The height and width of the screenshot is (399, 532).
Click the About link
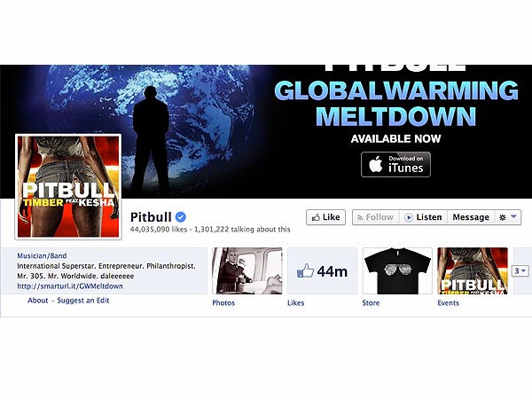(37, 301)
